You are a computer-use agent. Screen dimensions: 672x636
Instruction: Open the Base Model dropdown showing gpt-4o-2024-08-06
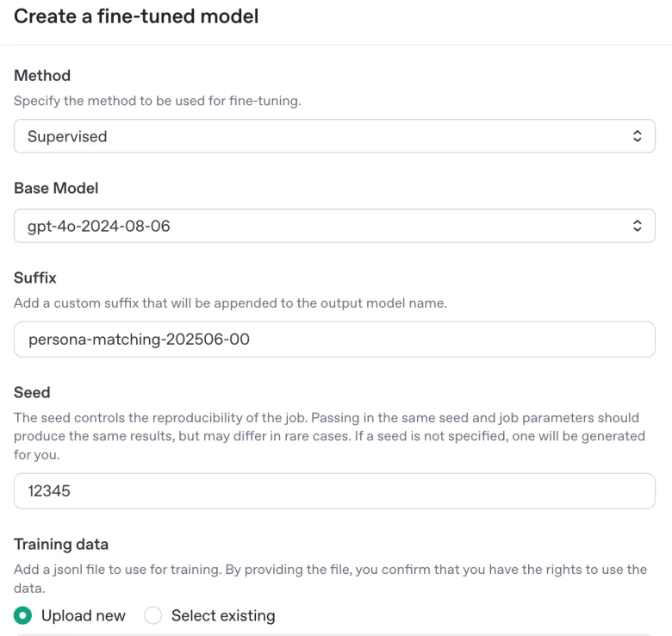(334, 226)
